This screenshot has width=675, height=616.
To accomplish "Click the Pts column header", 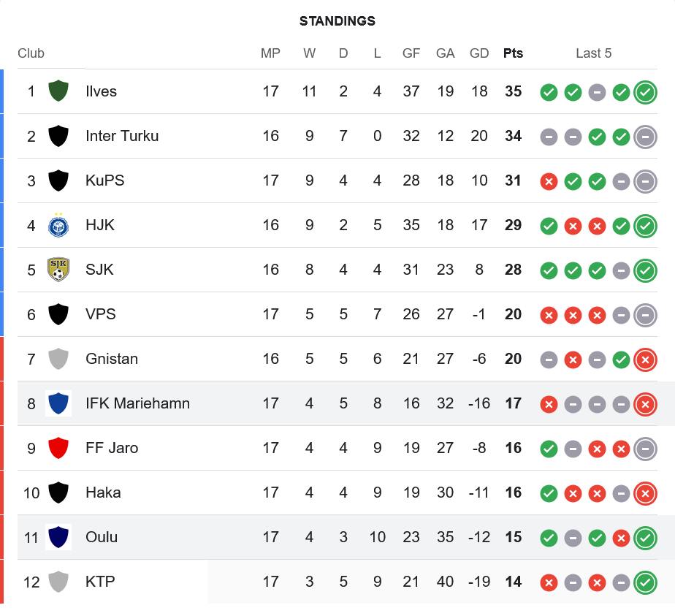I will click(x=513, y=53).
